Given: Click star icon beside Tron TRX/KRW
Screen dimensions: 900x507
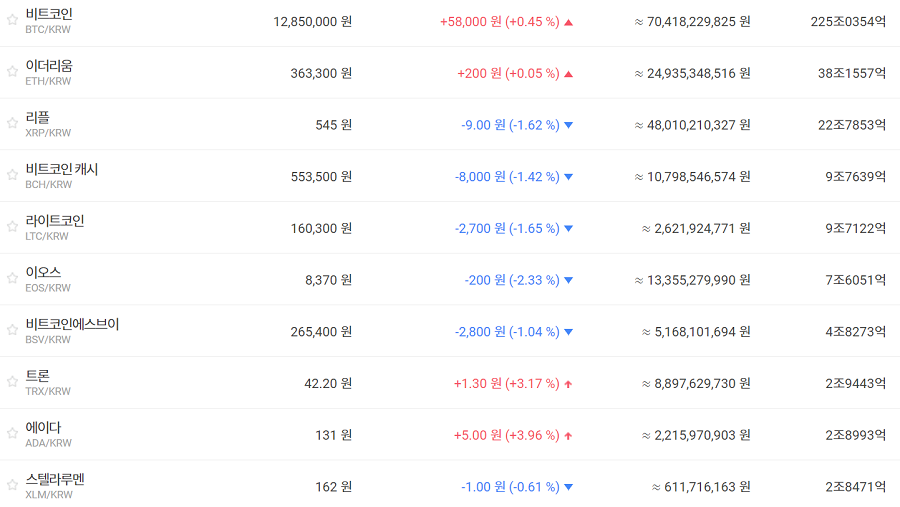Looking at the screenshot, I should pos(12,383).
